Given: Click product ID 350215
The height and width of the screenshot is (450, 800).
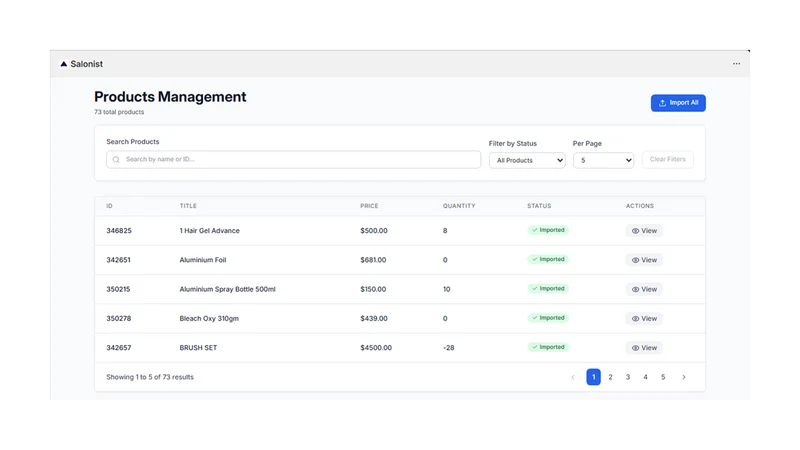Looking at the screenshot, I should point(118,289).
